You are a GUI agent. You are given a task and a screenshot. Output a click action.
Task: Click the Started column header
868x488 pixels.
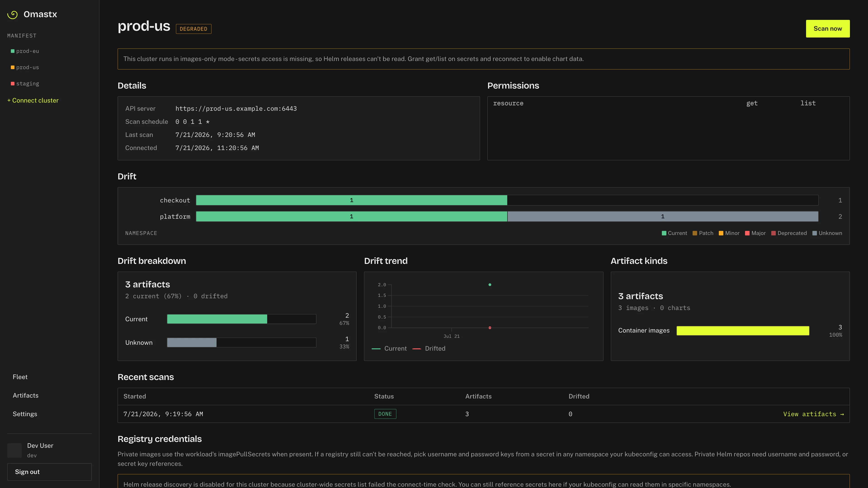(x=134, y=396)
